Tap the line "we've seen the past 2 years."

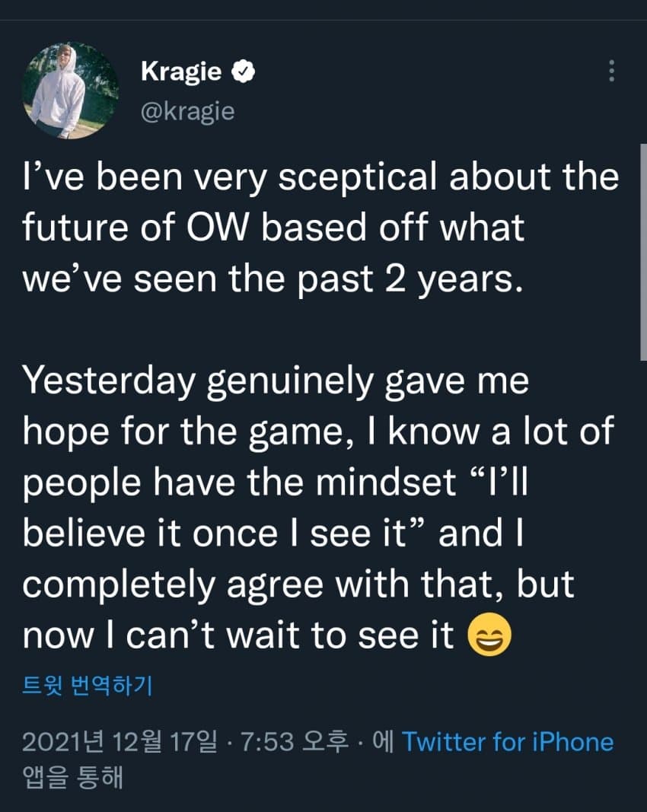[273, 279]
